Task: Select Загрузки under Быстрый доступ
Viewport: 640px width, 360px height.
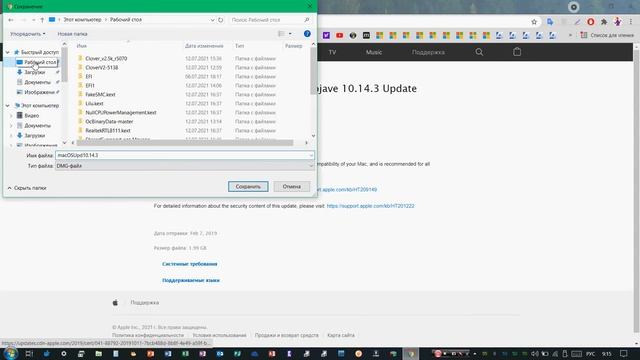Action: (x=34, y=72)
